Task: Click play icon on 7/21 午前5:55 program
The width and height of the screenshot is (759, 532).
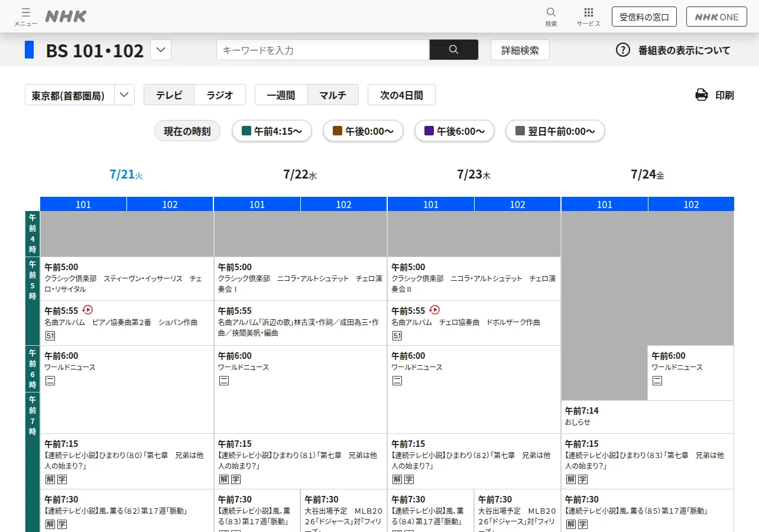Action: (88, 310)
